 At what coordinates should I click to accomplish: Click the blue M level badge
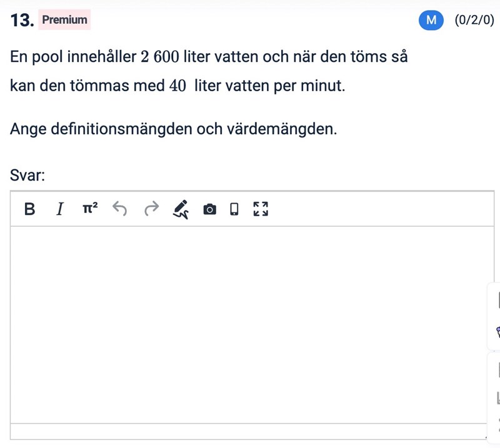[431, 20]
